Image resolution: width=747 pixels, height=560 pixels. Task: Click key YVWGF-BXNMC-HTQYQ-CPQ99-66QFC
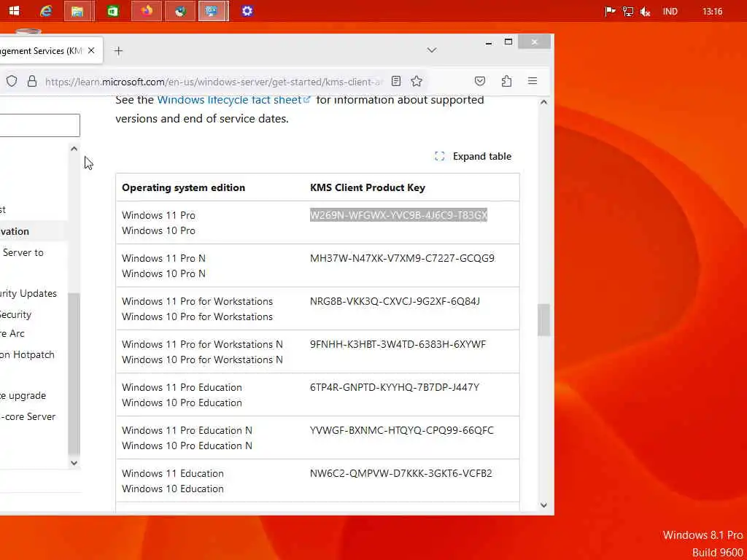[402, 430]
